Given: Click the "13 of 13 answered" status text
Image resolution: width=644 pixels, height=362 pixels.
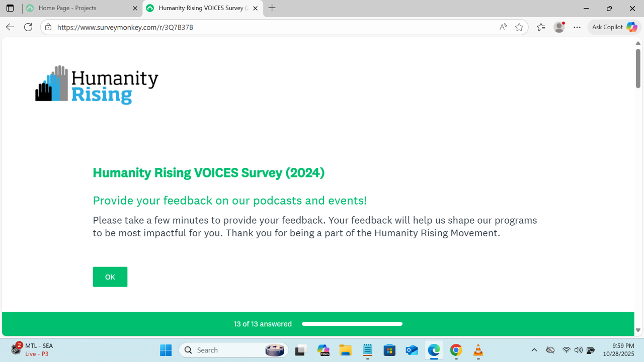Looking at the screenshot, I should (263, 324).
